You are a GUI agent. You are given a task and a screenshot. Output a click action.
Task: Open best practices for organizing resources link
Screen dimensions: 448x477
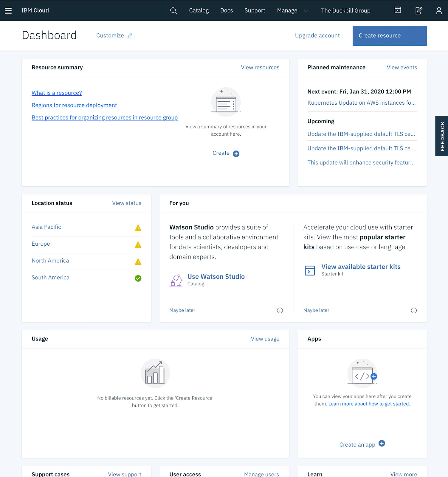(x=105, y=117)
